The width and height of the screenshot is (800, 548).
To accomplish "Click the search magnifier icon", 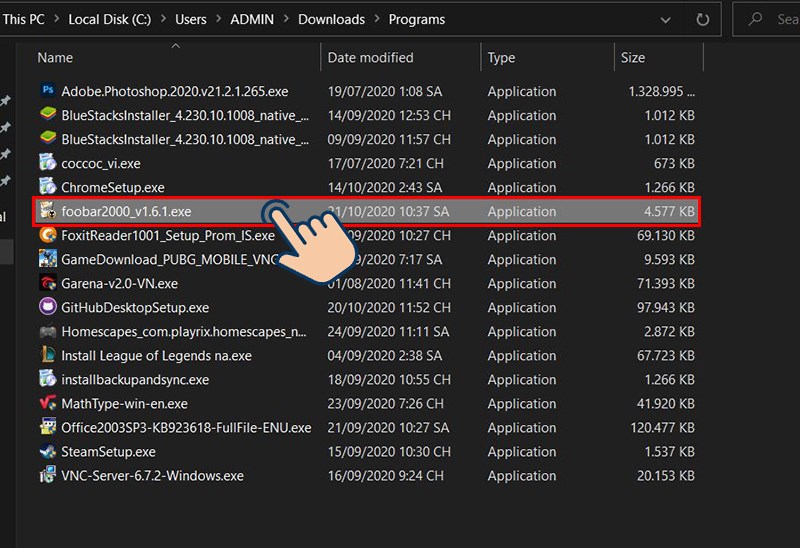I will click(755, 19).
